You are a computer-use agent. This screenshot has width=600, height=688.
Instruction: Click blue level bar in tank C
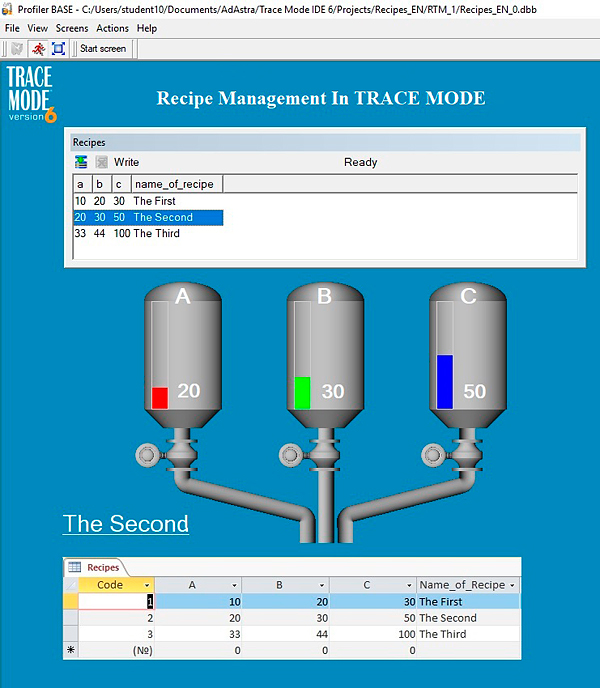[445, 382]
